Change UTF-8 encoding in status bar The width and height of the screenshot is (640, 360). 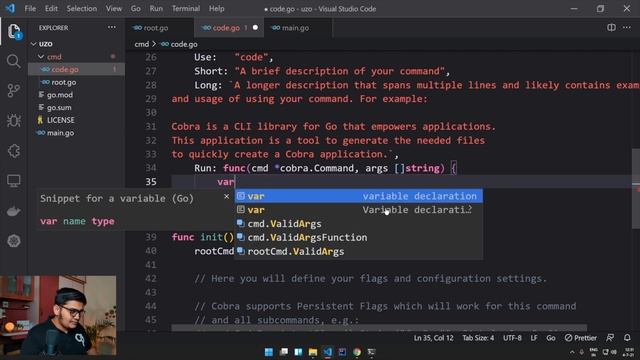coord(512,338)
